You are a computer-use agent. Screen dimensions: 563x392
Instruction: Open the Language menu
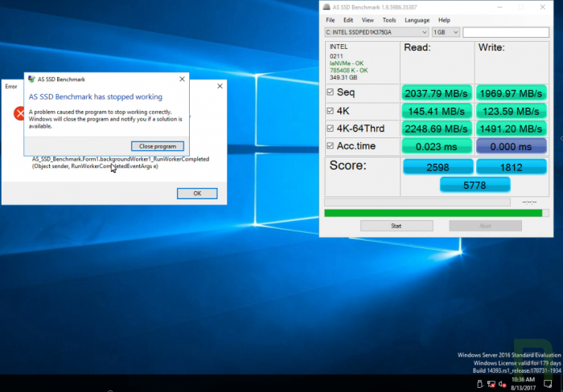(417, 20)
